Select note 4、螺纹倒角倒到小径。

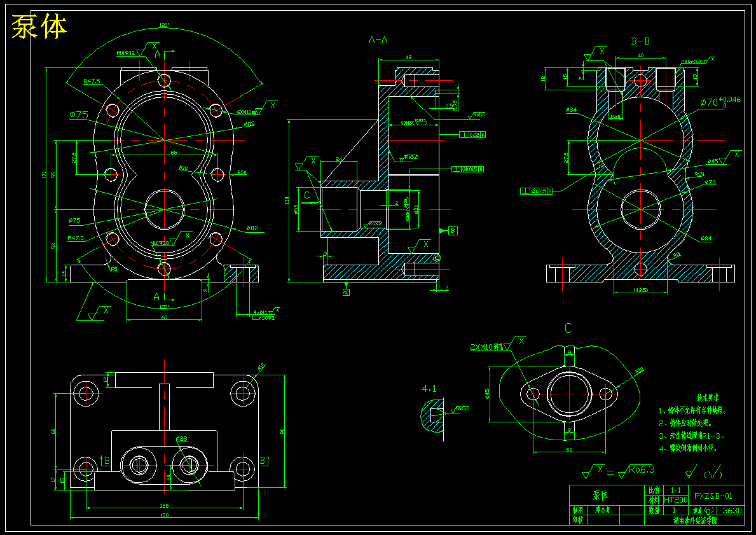pyautogui.click(x=689, y=448)
